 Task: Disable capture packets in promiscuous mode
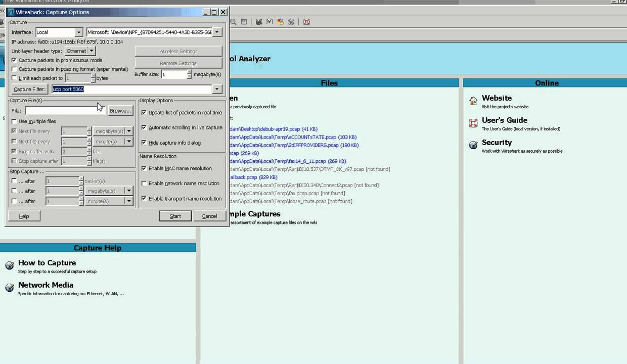pyautogui.click(x=14, y=60)
